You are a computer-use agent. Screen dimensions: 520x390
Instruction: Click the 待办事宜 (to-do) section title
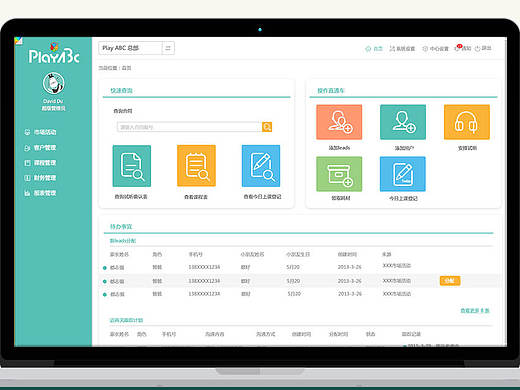[121, 227]
